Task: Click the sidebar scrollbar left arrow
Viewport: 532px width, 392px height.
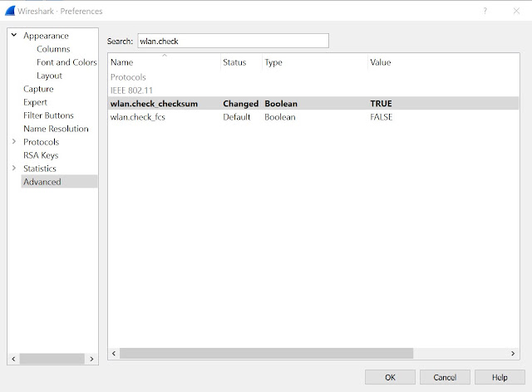Action: click(13, 359)
